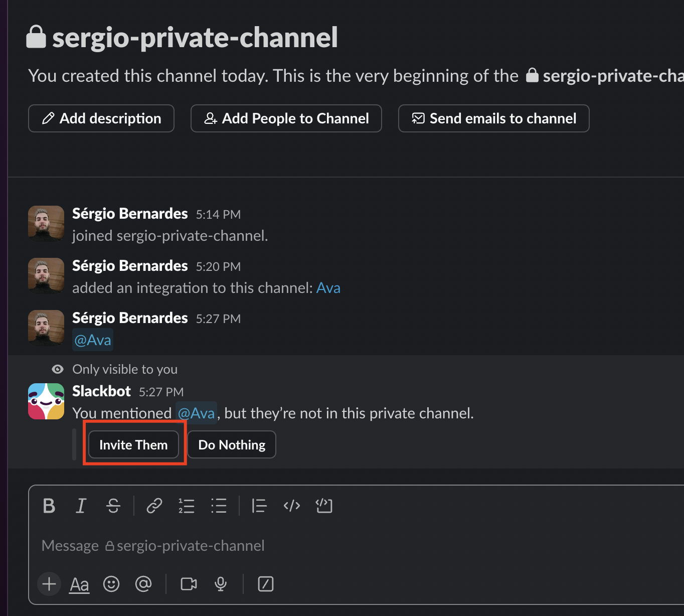Start a bulleted list
Screen dimensions: 684x616
point(219,506)
